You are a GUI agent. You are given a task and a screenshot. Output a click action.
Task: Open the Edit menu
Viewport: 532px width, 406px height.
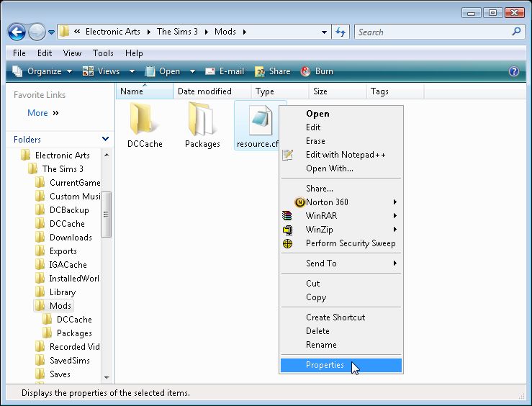pos(45,53)
